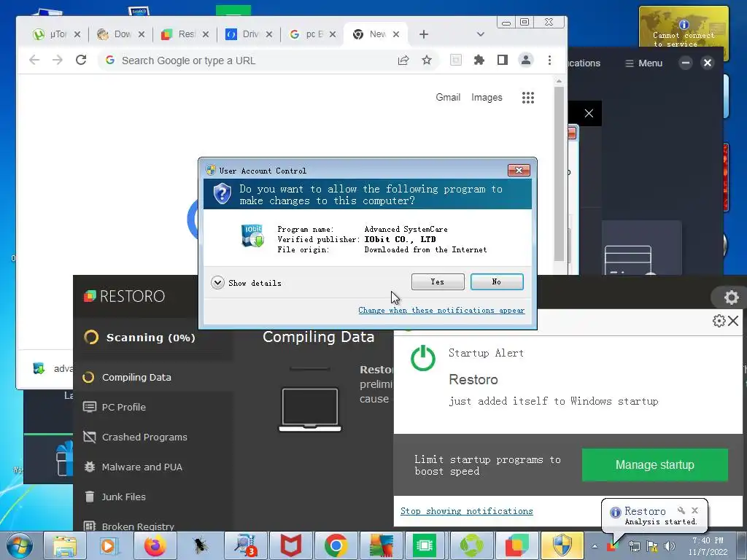747x560 pixels.
Task: Close the Startup Alert popup
Action: coord(734,321)
